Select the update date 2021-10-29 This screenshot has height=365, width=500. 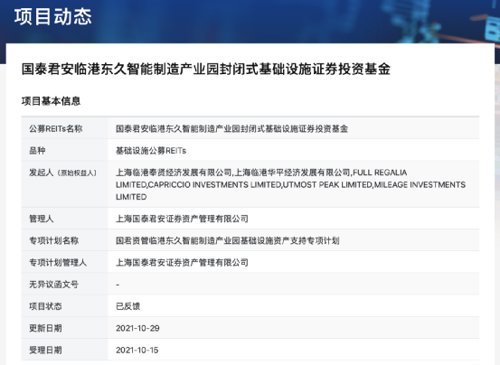137,328
